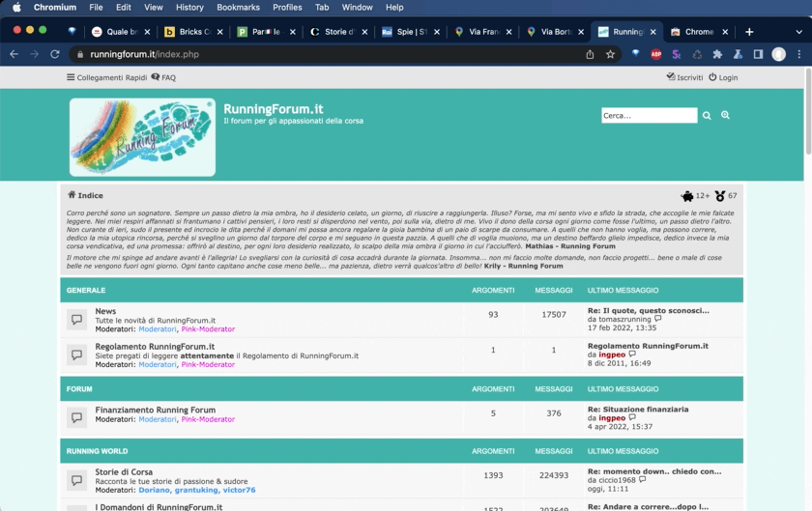
Task: Open the Extensions puzzle-piece icon
Action: click(x=717, y=54)
